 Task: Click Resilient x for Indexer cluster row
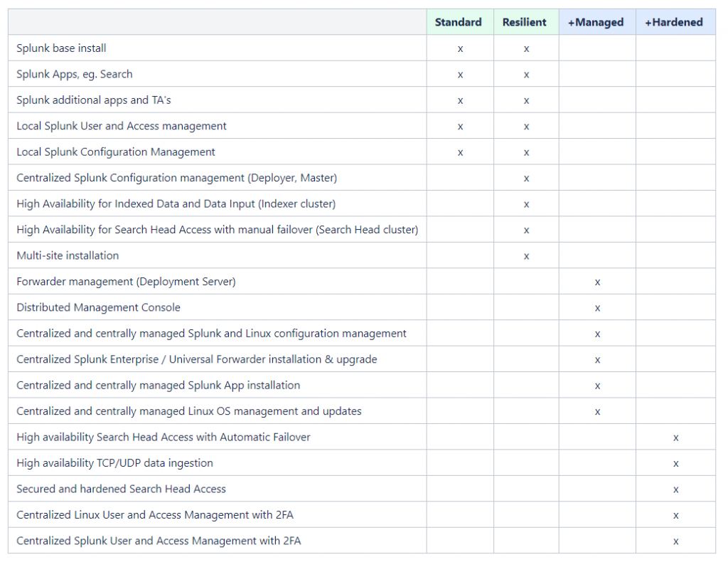526,204
